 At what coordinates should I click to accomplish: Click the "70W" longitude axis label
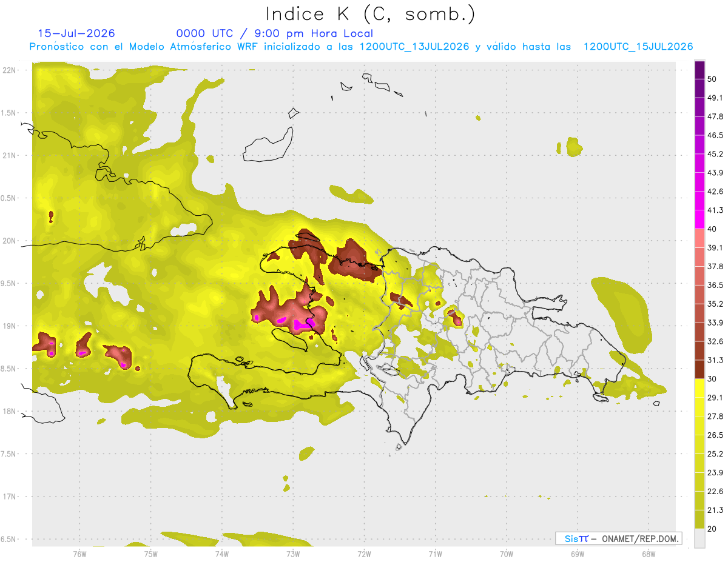coord(506,554)
